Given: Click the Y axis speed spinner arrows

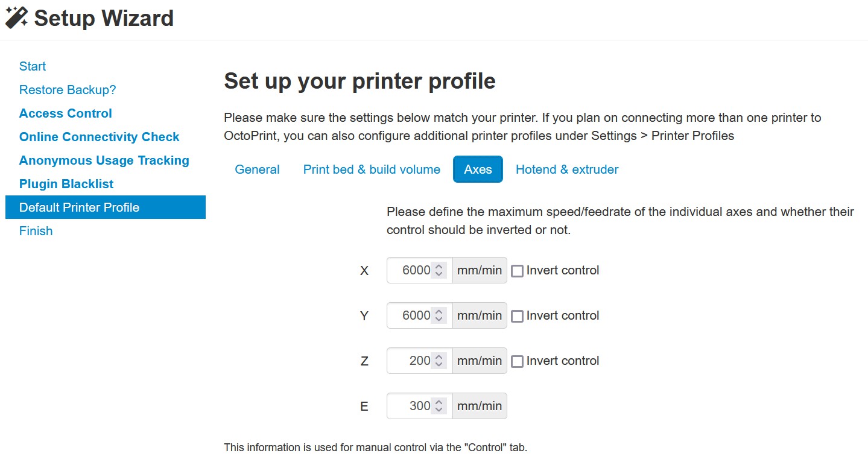Looking at the screenshot, I should (439, 315).
